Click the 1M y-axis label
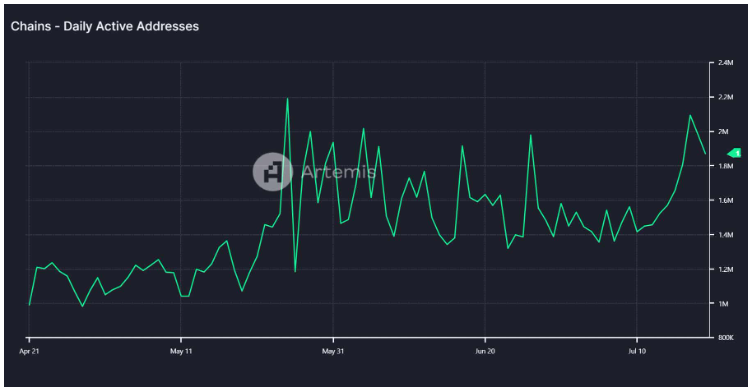This screenshot has height=391, width=752. (723, 304)
